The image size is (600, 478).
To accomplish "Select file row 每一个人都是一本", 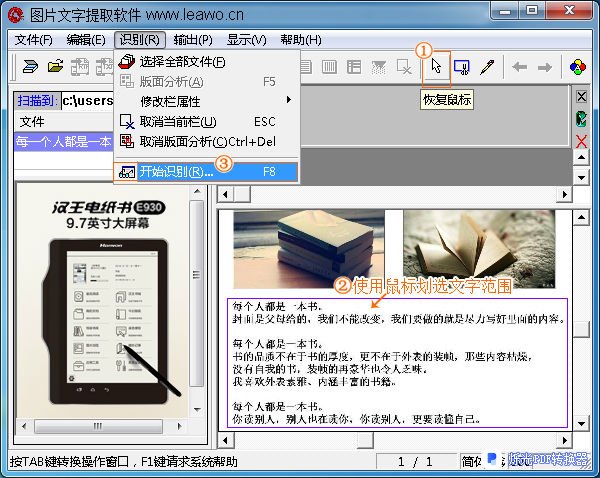I will point(64,142).
